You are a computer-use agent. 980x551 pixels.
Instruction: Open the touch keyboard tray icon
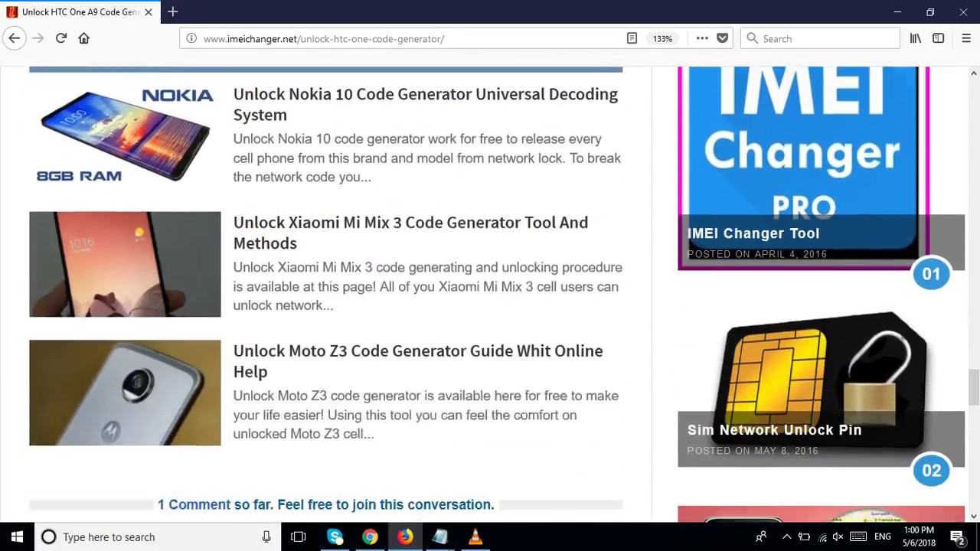[858, 536]
